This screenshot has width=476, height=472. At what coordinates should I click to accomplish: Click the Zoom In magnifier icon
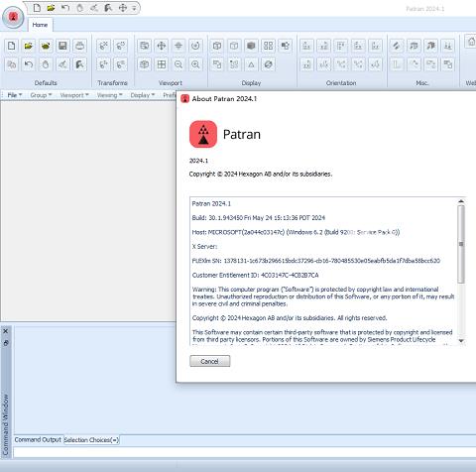point(195,64)
